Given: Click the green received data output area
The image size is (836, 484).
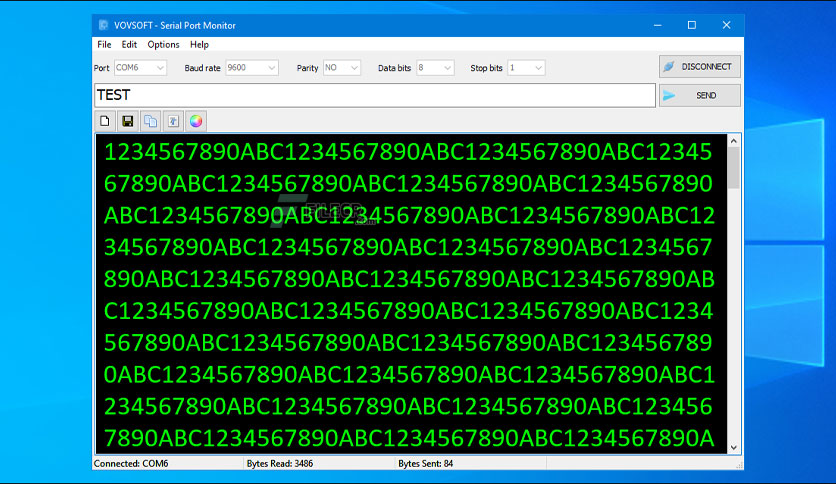Looking at the screenshot, I should 411,294.
